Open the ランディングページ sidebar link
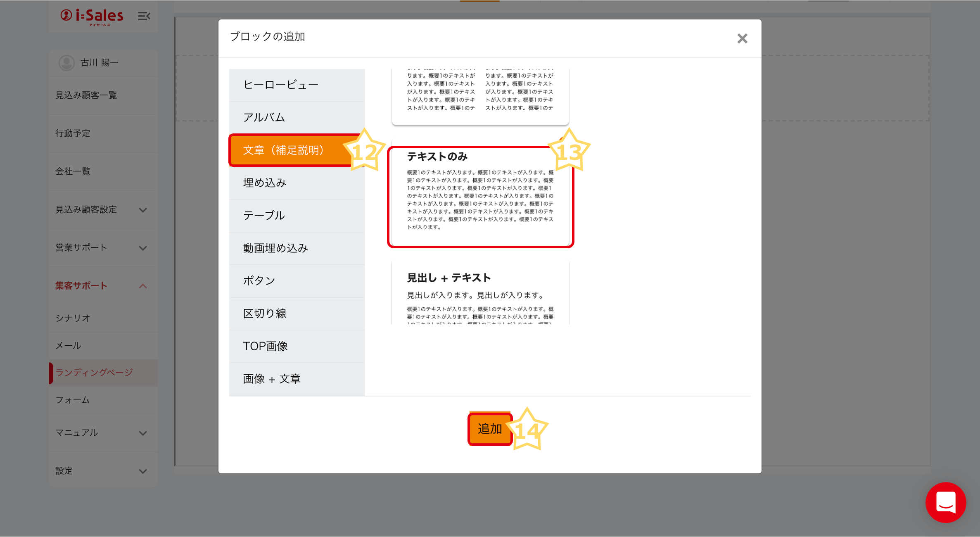The image size is (980, 537). 94,373
